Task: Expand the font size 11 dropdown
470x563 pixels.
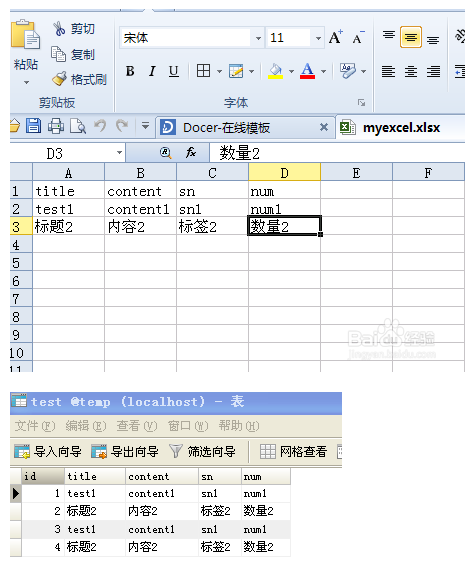Action: click(318, 38)
